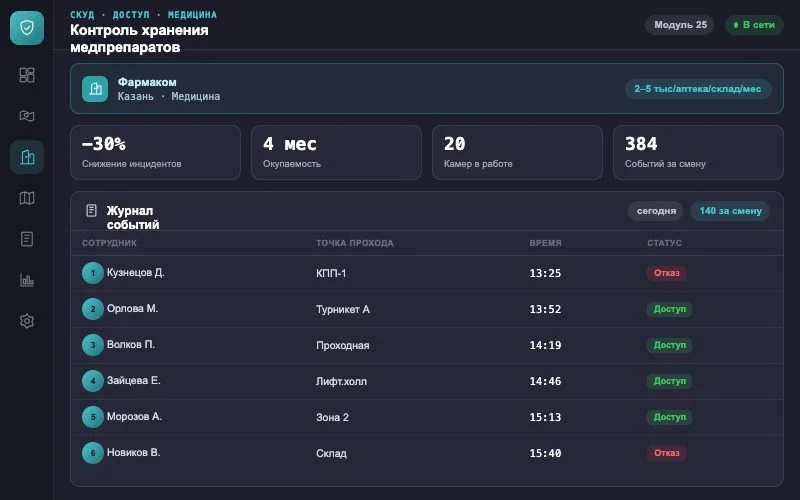This screenshot has height=500, width=800.
Task: Open the settings gear icon in sidebar
Action: (x=27, y=321)
